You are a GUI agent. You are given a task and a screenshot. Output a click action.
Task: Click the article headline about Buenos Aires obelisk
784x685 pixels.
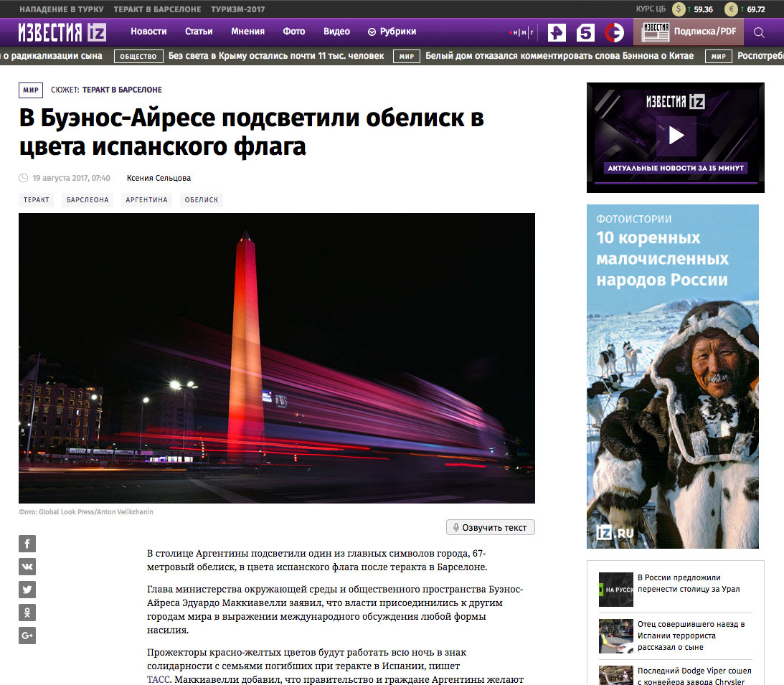coord(252,132)
